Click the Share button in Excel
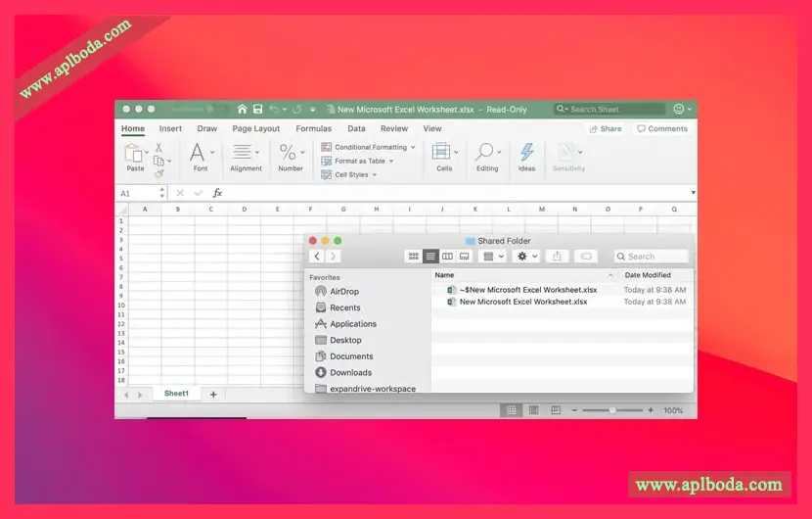Viewport: 812px width, 519px height. pyautogui.click(x=606, y=128)
